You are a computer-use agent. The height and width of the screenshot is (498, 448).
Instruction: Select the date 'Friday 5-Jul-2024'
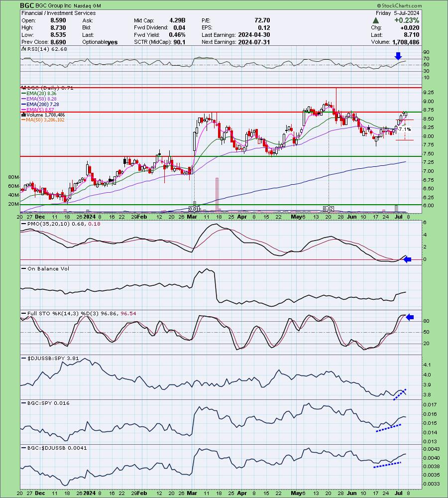point(397,13)
